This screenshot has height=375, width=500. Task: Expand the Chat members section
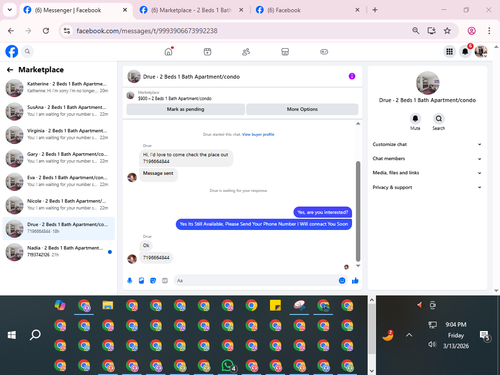click(x=427, y=159)
